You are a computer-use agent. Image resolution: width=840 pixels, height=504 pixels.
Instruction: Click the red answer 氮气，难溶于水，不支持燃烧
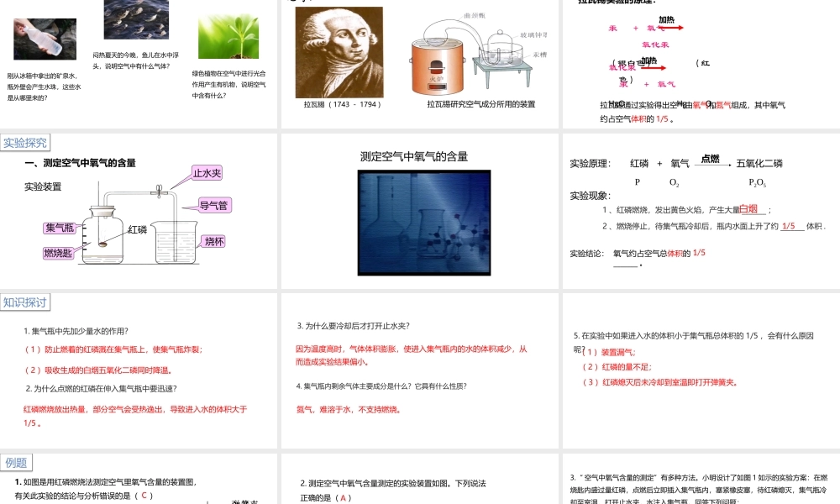tap(349, 409)
